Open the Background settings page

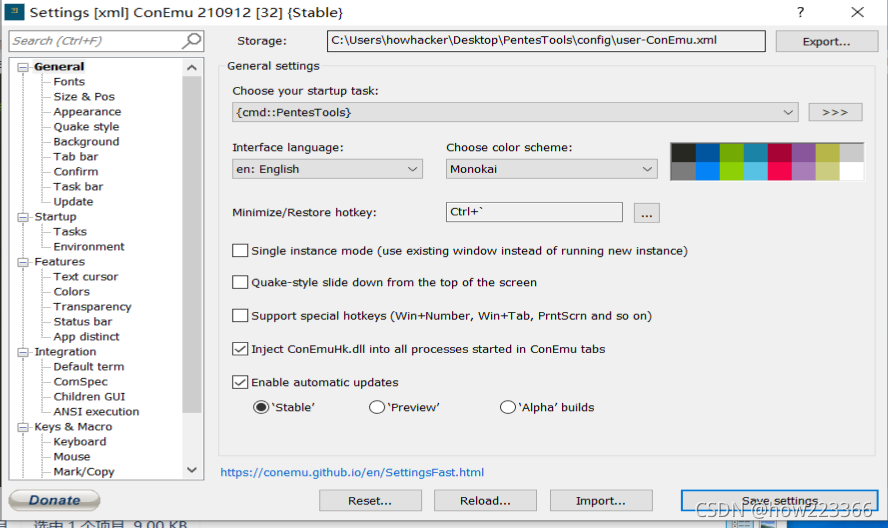coord(86,142)
